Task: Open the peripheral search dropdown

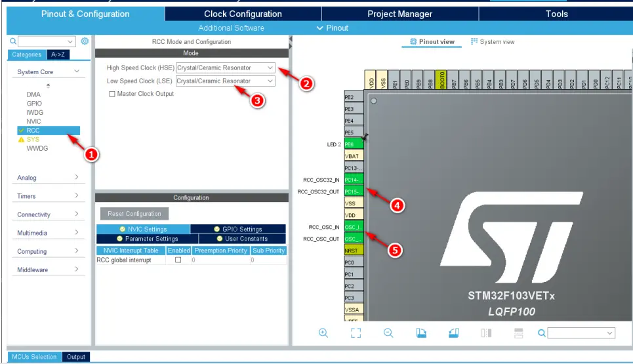Action: coord(70,41)
